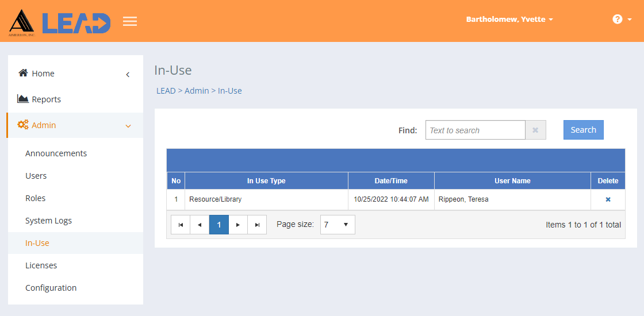Screen dimensions: 644x316
Task: Sort by the Date/Time column header
Action: (x=391, y=180)
